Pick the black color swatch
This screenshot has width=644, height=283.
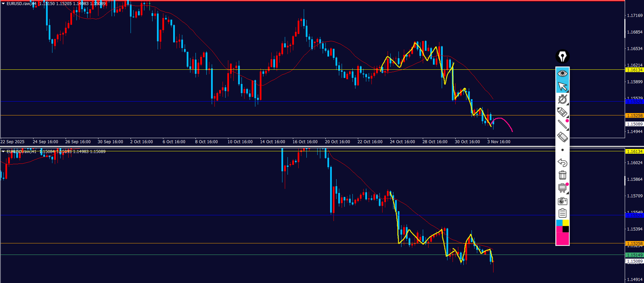[566, 229]
